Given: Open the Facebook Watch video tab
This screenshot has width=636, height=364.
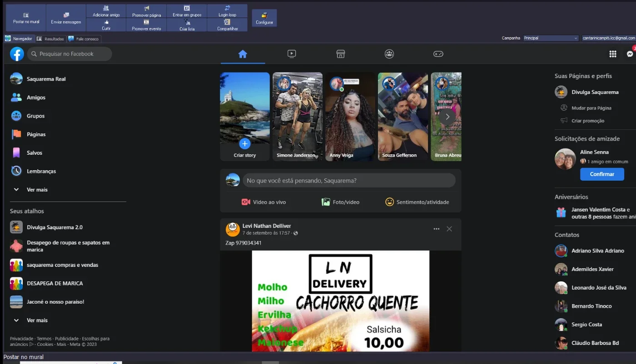Looking at the screenshot, I should pos(292,54).
